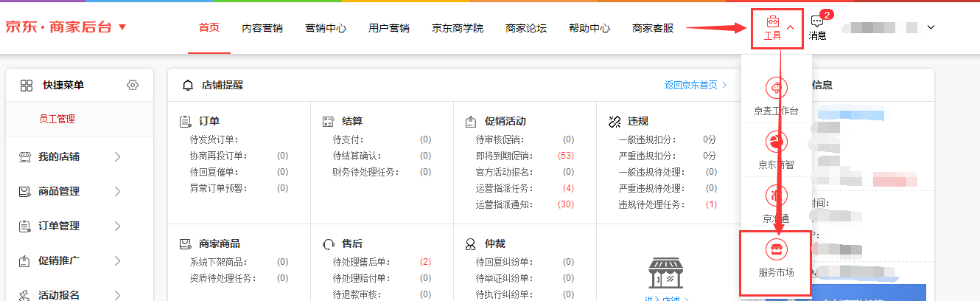Open the 工具 toolbox icon
The height and width of the screenshot is (301, 980).
772,21
